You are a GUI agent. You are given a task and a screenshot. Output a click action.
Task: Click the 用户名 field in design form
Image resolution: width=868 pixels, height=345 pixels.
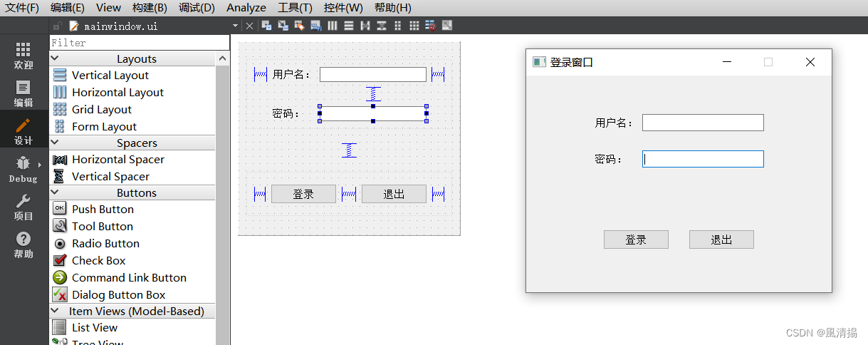click(x=373, y=75)
